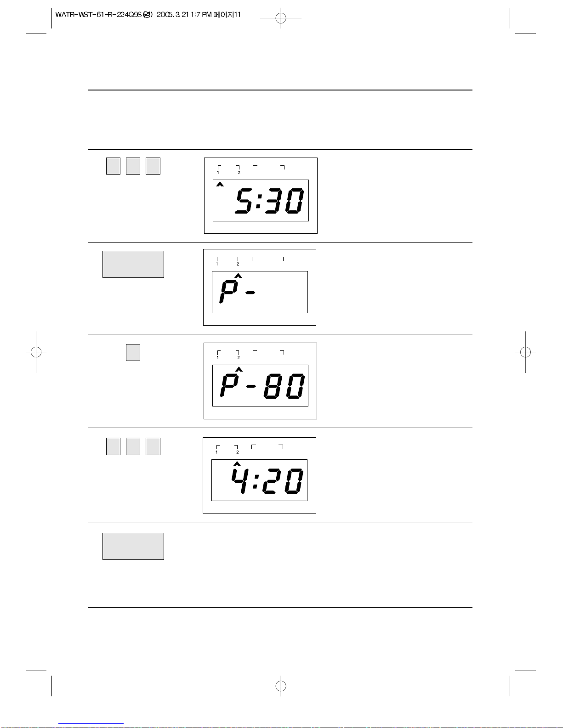Viewport: 563px width, 728px height.
Task: Click the arrow indicator above the 5:30 readout
Action: [220, 185]
